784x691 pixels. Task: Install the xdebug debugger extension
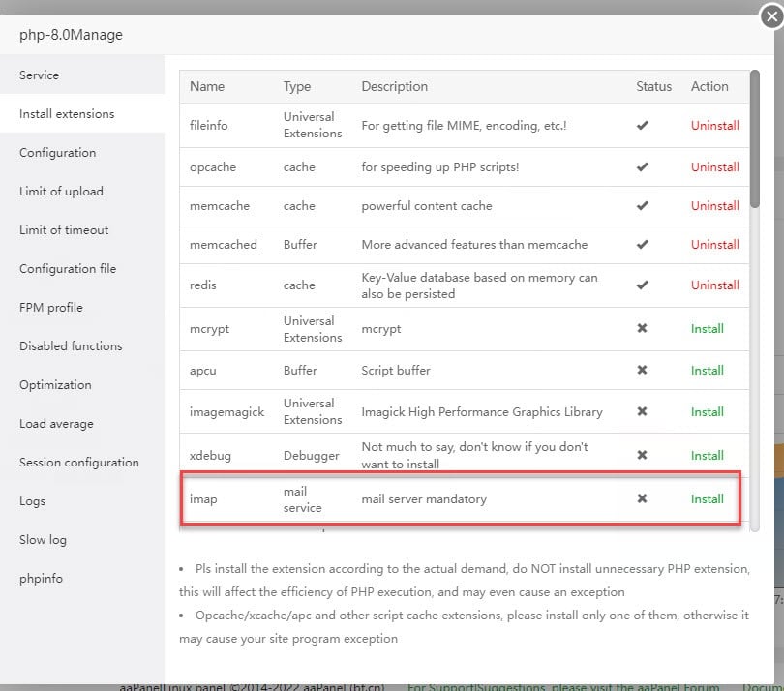tap(707, 455)
